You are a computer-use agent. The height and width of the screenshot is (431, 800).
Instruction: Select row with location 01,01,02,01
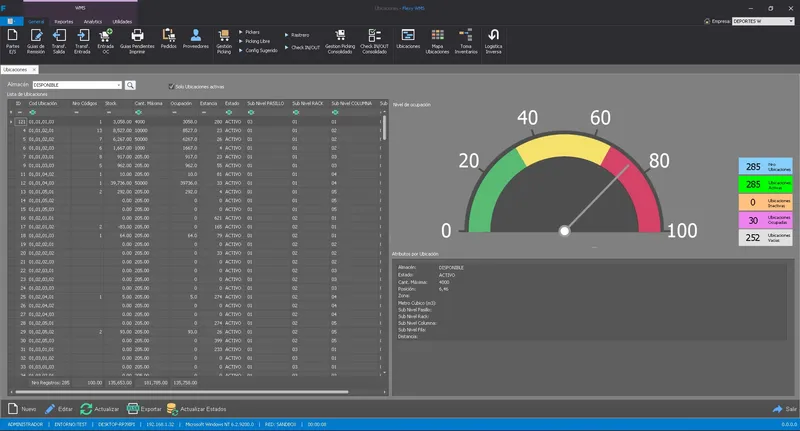pyautogui.click(x=194, y=131)
